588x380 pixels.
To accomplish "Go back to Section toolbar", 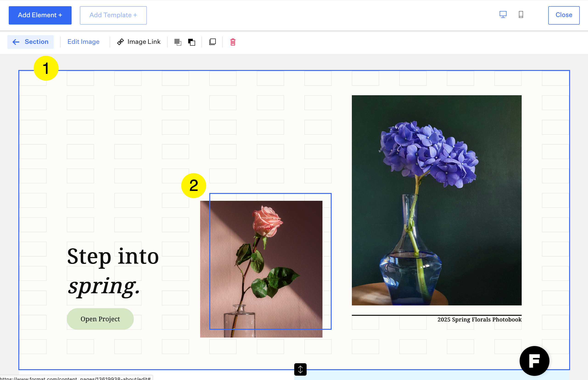I will pos(31,42).
